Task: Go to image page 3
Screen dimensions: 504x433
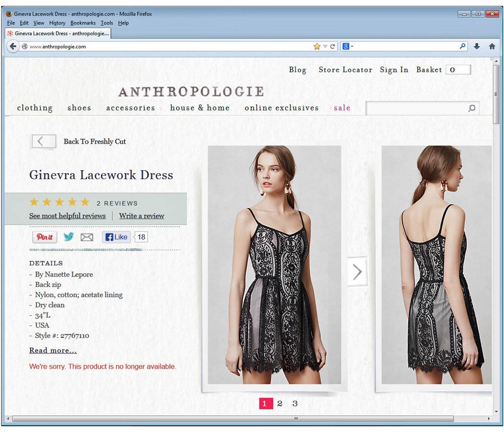Action: [295, 403]
